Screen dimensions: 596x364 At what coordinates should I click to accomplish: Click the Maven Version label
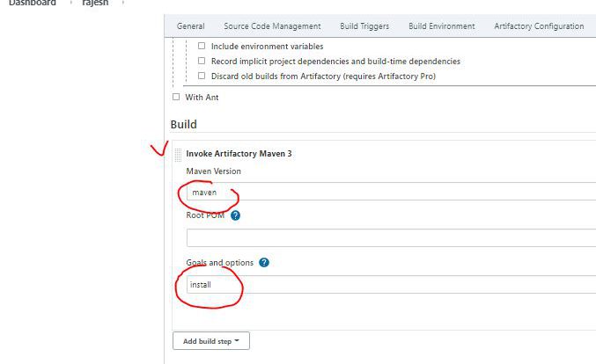[213, 171]
